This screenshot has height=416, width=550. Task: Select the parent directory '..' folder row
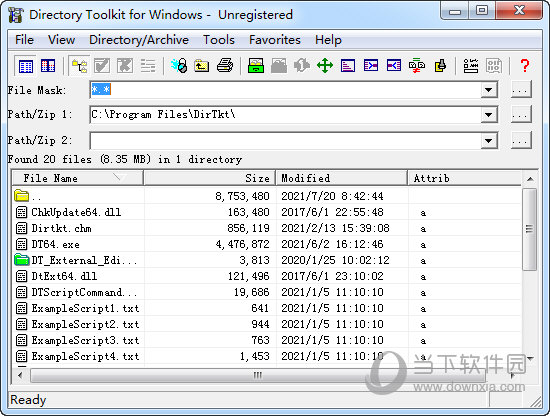tap(267, 196)
